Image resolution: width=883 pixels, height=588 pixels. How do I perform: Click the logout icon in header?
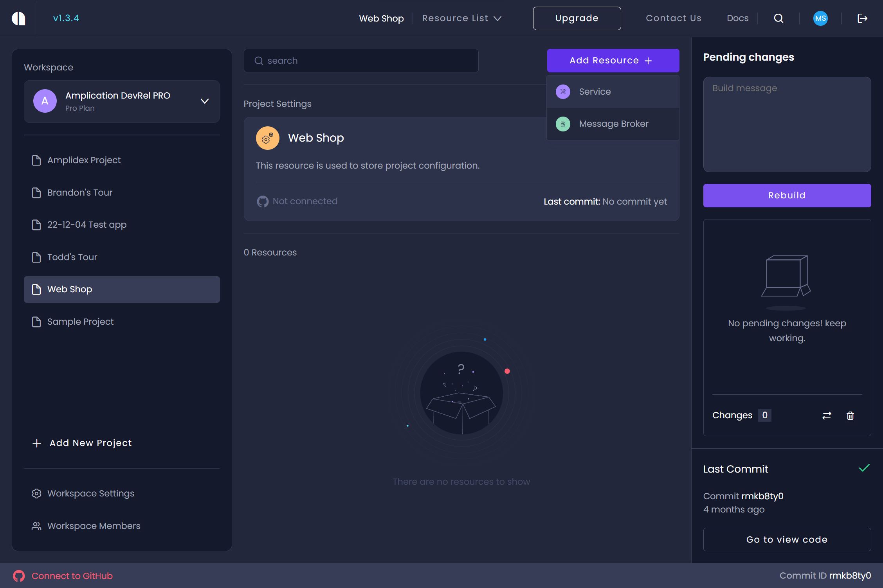(862, 18)
